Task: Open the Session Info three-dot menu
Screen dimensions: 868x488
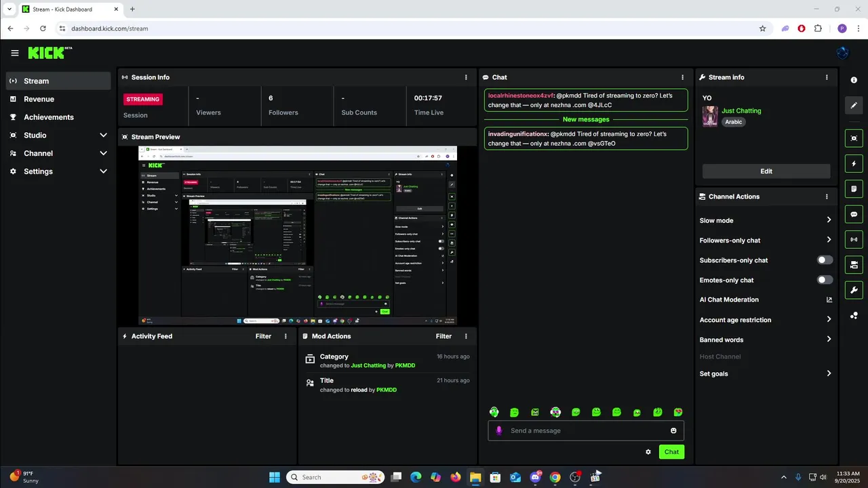Action: coord(466,77)
